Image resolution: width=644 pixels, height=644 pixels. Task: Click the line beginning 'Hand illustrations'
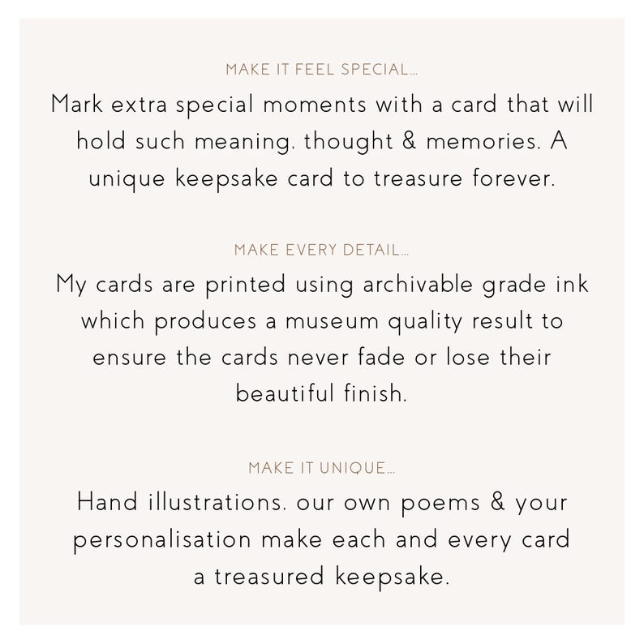(x=322, y=503)
